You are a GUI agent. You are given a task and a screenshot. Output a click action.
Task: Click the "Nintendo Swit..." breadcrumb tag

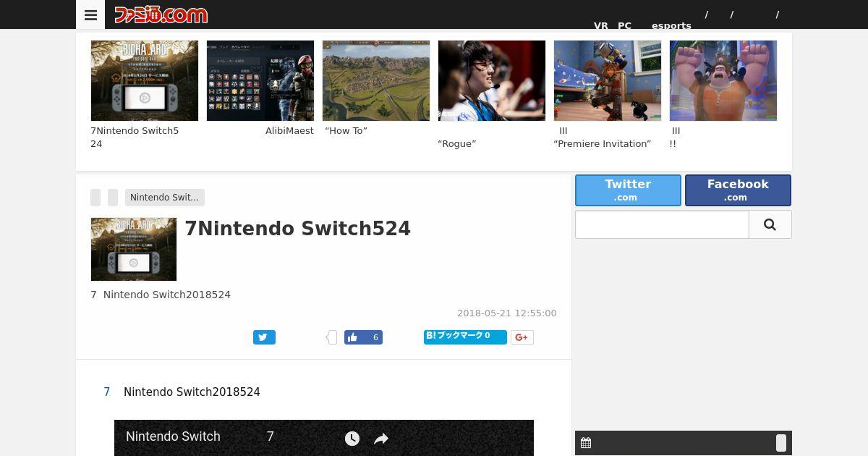(x=165, y=198)
